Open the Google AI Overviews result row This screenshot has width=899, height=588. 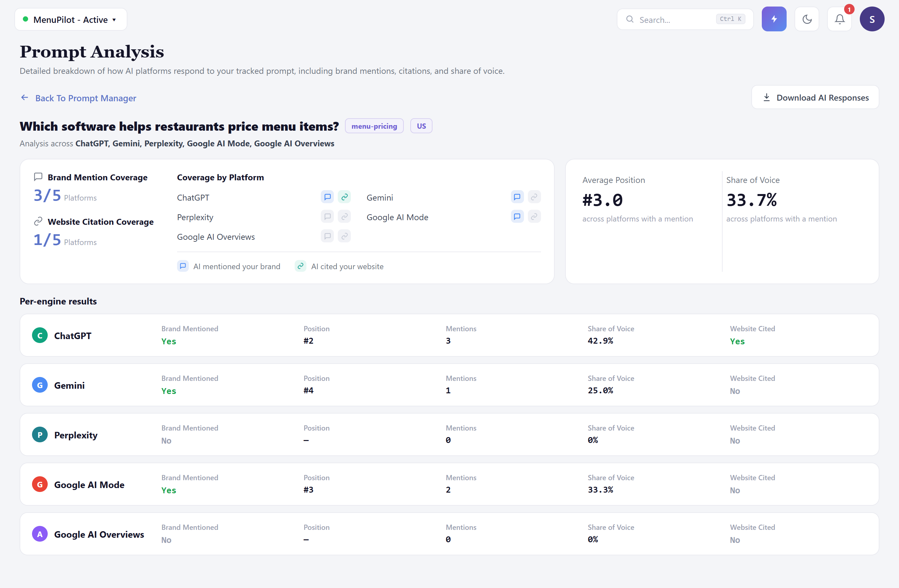(449, 534)
